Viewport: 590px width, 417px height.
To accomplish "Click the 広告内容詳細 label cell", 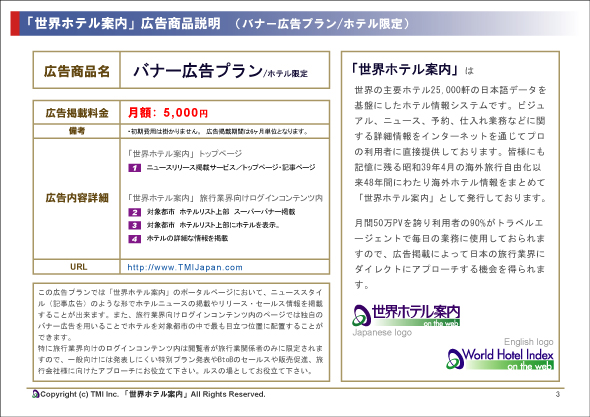I will pos(77,198).
